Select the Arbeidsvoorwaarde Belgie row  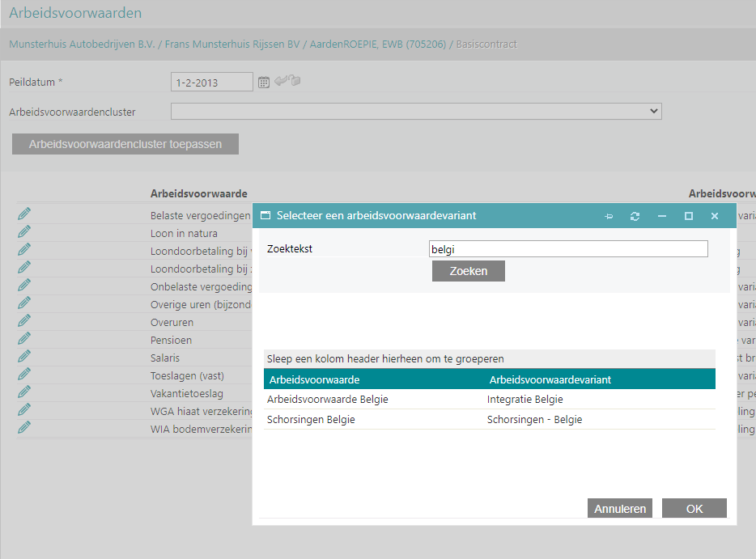pos(490,399)
